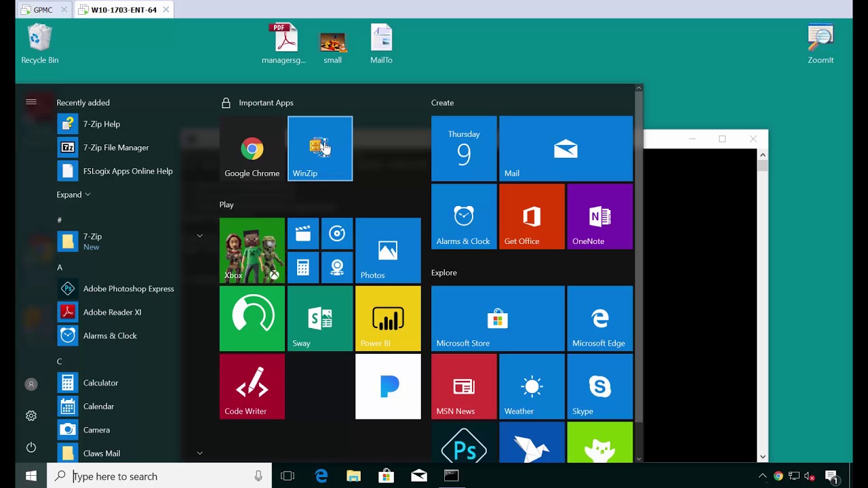This screenshot has height=488, width=868.
Task: Click the Type here to search box
Action: click(159, 476)
